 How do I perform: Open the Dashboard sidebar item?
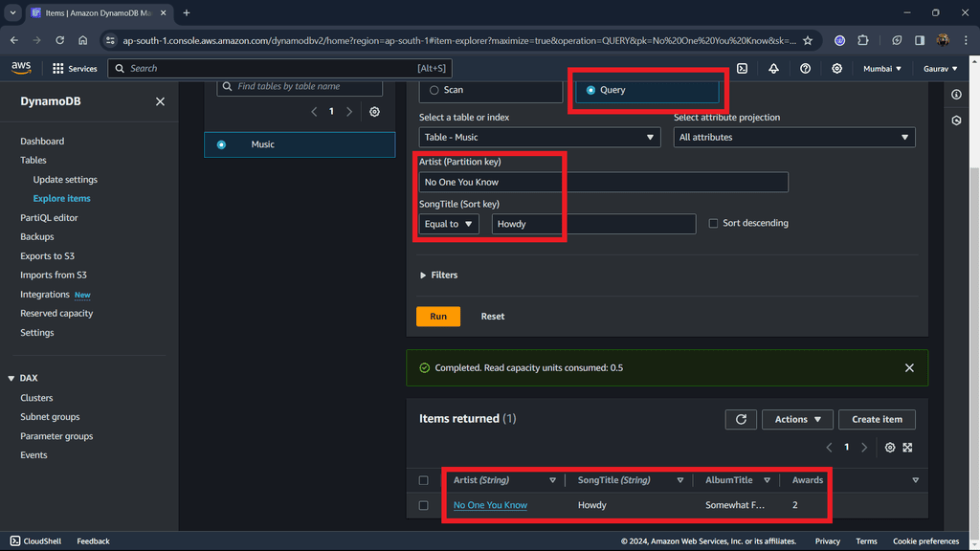(42, 142)
